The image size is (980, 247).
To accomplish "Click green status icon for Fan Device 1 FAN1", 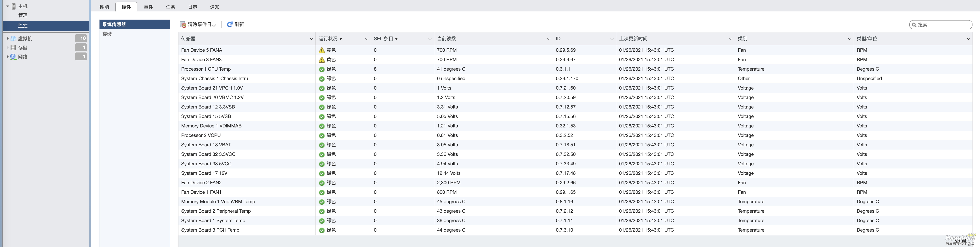I will 322,193.
